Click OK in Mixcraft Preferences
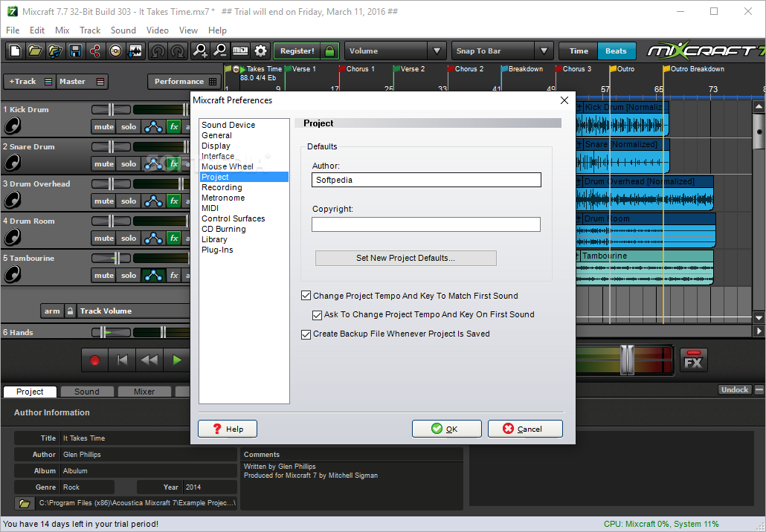The height and width of the screenshot is (532, 766). coord(446,429)
